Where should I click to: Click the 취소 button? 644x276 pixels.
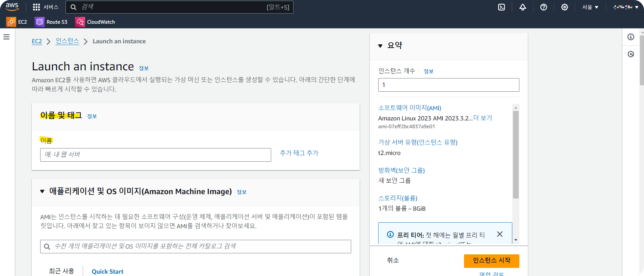point(393,260)
